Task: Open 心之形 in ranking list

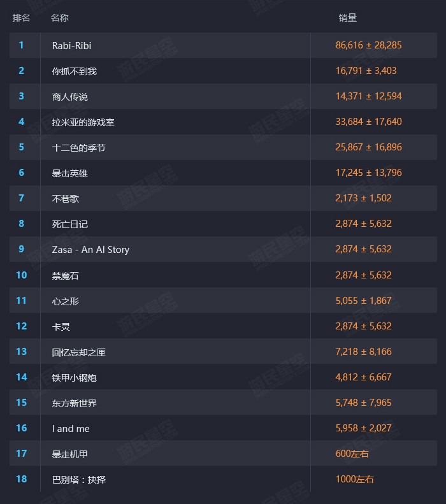Action: 65,301
